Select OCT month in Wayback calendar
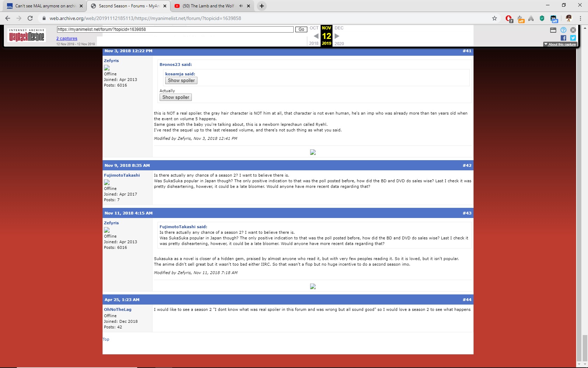 [x=314, y=28]
